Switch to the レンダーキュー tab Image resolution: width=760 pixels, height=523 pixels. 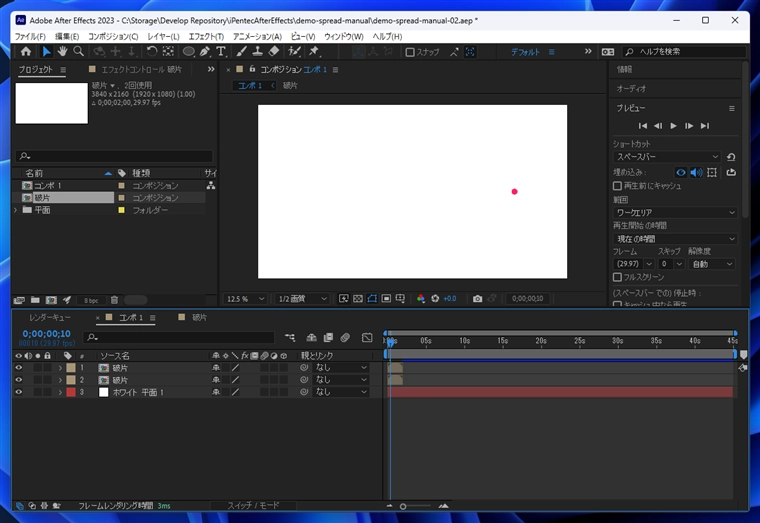[50, 317]
